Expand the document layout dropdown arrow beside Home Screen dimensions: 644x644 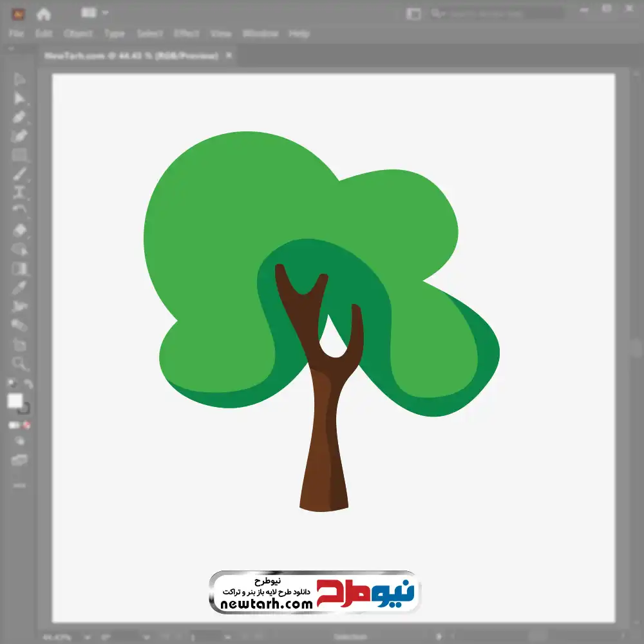point(105,13)
